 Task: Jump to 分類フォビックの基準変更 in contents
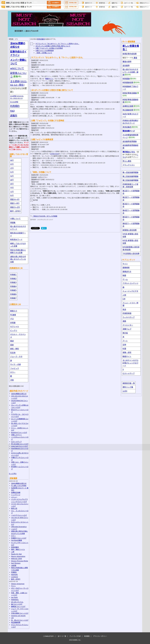44,51
